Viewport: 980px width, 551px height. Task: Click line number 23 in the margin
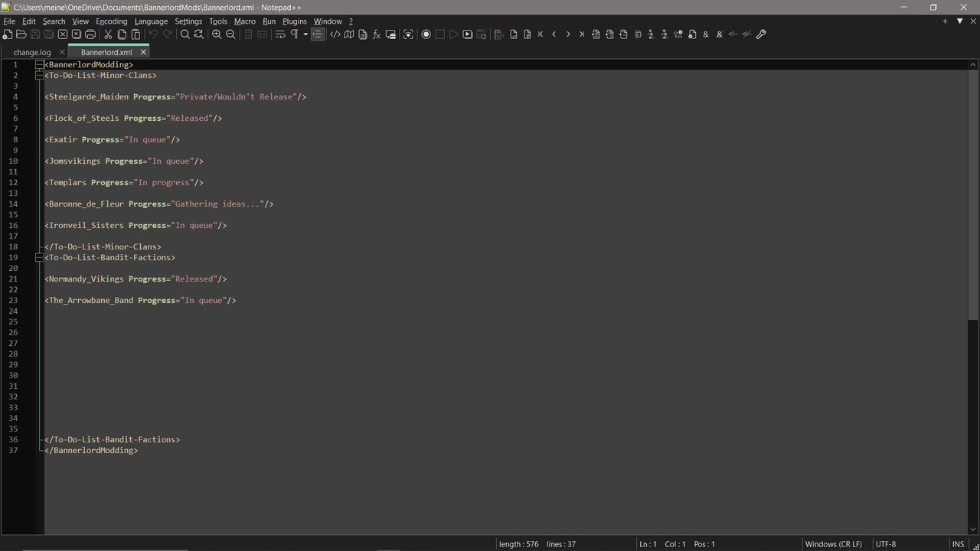tap(13, 301)
